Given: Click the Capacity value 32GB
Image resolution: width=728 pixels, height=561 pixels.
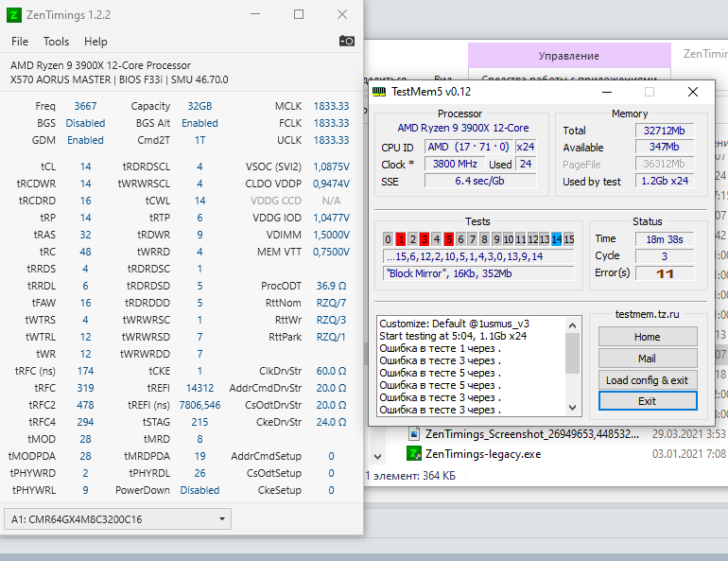Looking at the screenshot, I should (199, 106).
